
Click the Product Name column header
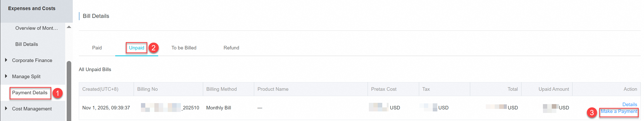(273, 89)
